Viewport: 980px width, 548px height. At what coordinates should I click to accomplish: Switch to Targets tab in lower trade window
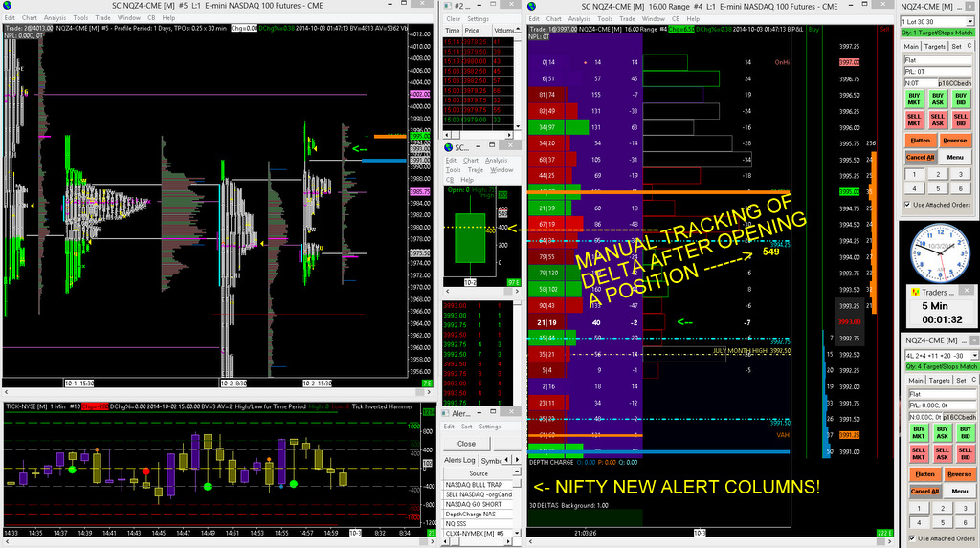point(940,380)
